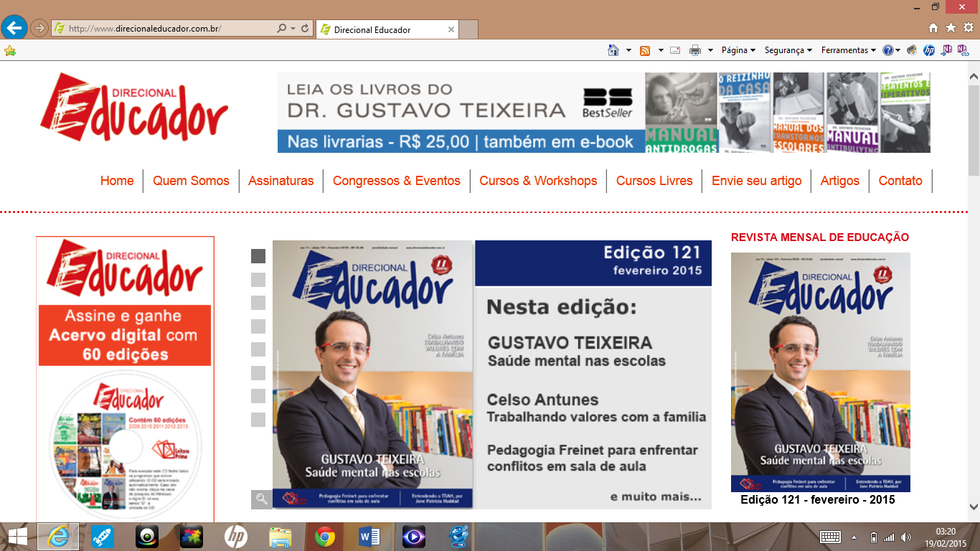Click the magazine cover thumbnail on right

(x=821, y=372)
